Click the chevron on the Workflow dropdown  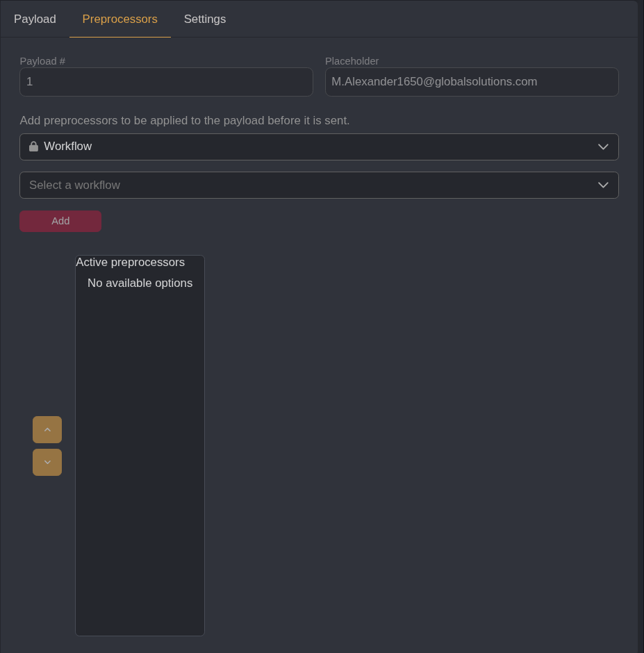(603, 147)
